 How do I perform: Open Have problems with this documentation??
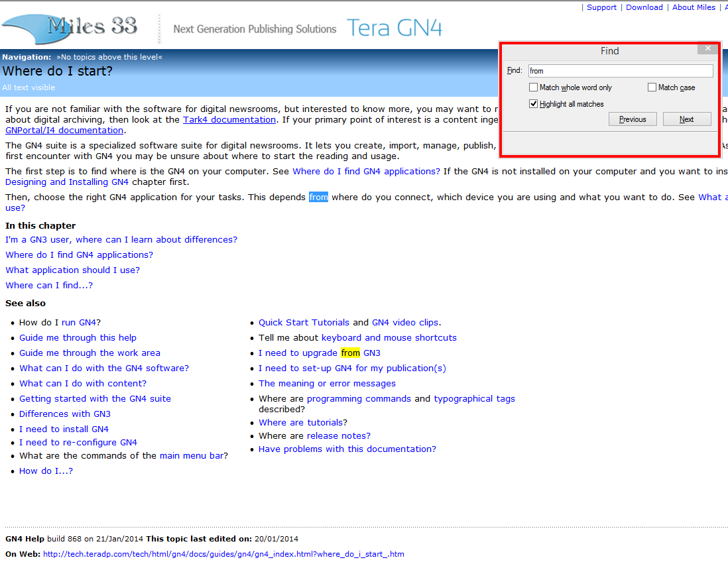(347, 449)
